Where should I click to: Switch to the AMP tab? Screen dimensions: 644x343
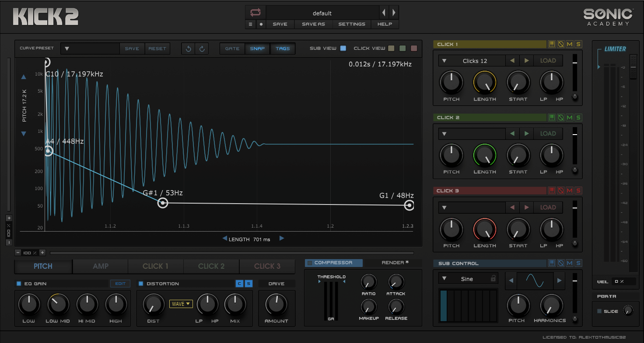click(101, 266)
